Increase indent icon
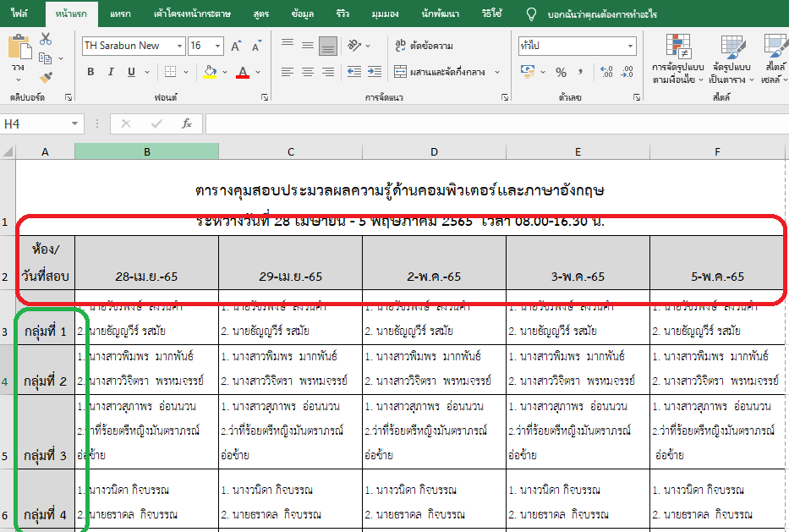 pos(375,72)
